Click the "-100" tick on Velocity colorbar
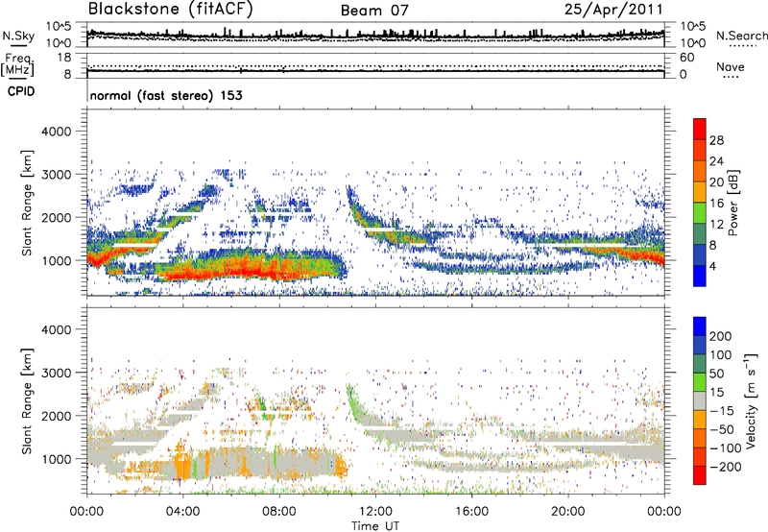768x532 pixels. (x=726, y=447)
